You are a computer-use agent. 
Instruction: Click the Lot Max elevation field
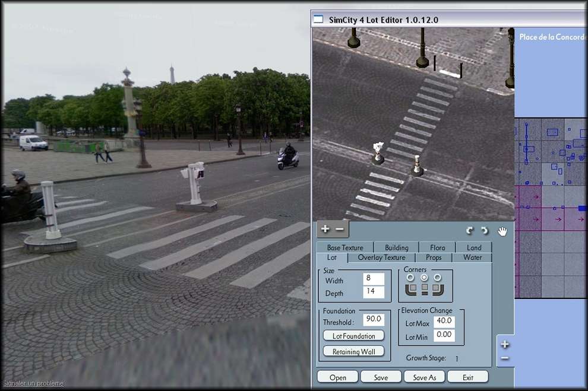pos(444,321)
